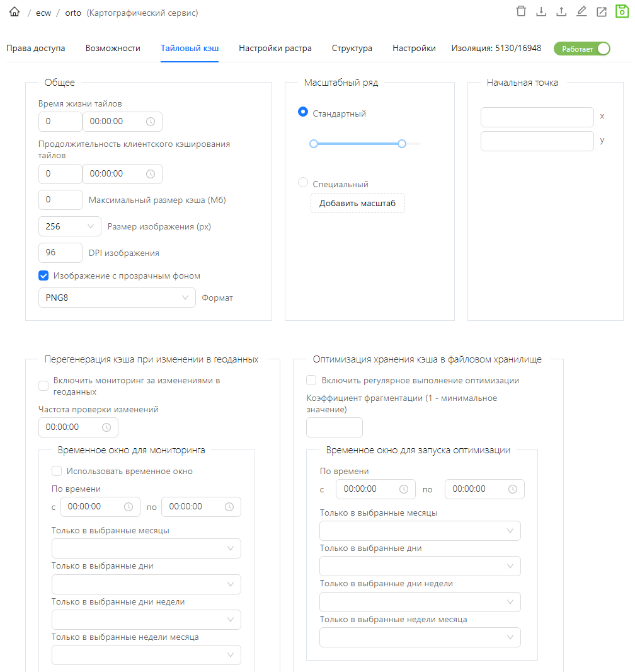Click the pencil edit icon
Screen dimensions: 635x672
[x=581, y=11]
